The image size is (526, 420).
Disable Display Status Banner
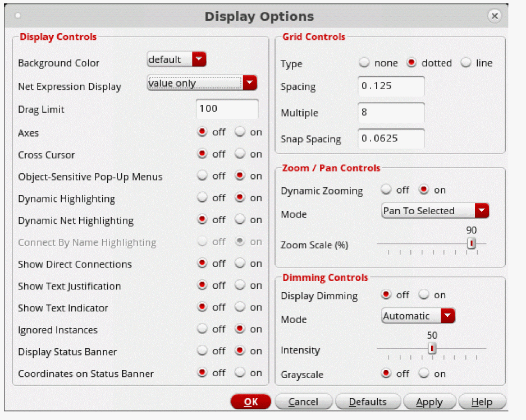[202, 350]
